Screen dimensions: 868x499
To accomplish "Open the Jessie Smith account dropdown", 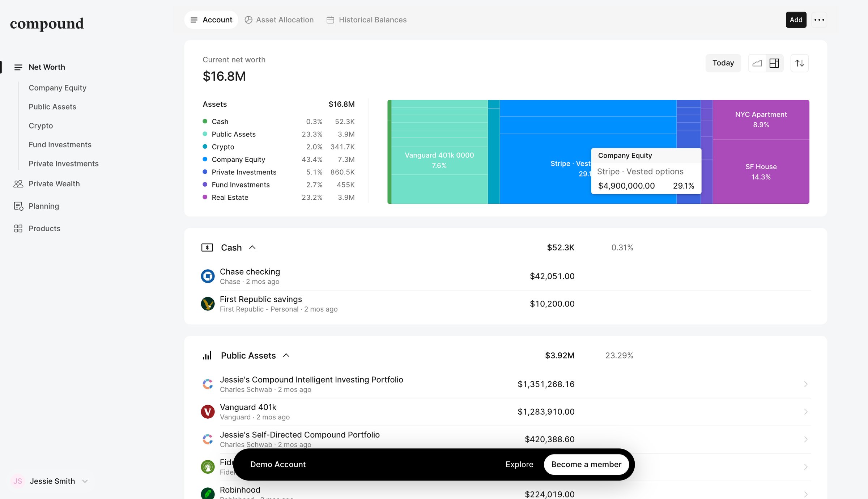I will (x=85, y=481).
